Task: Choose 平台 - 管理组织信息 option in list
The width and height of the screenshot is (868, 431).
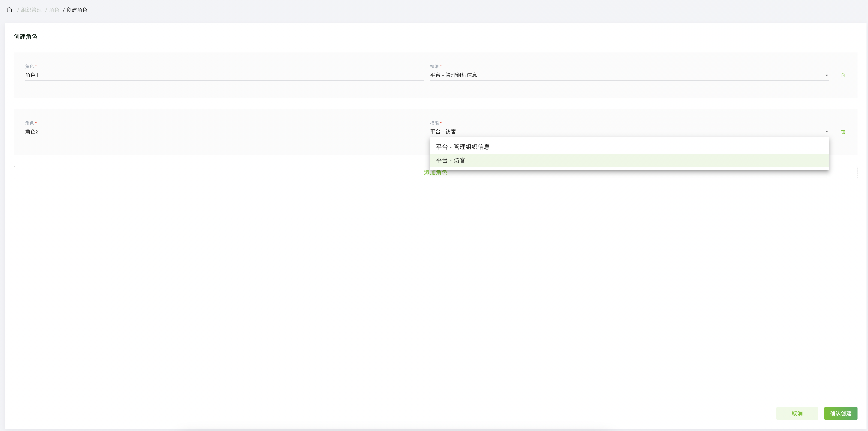Action: coord(629,147)
